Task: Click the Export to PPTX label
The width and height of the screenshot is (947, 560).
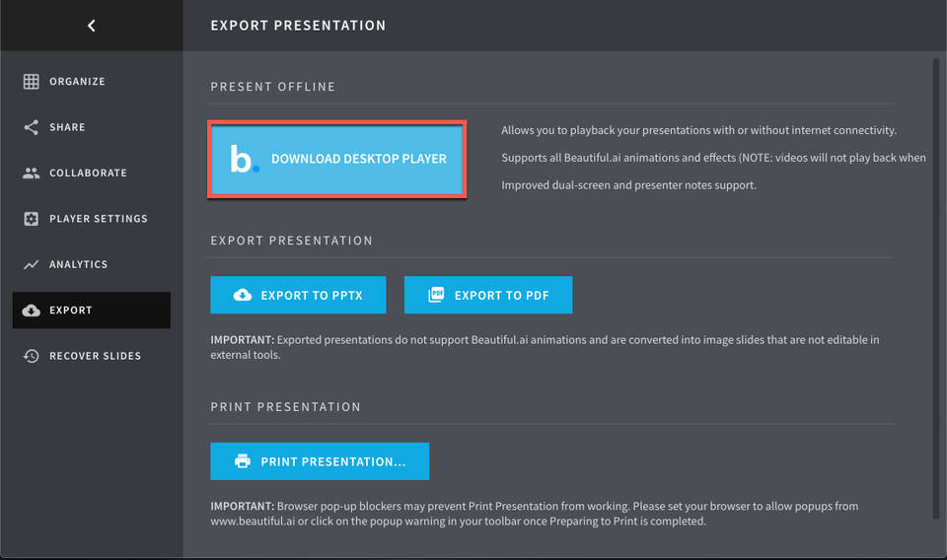Action: 312,295
